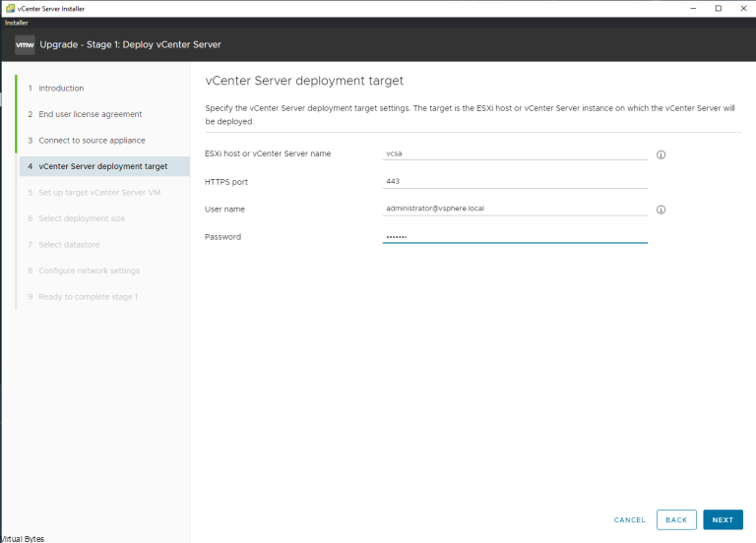Click vCenter Server Installer title bar icon

click(9, 8)
